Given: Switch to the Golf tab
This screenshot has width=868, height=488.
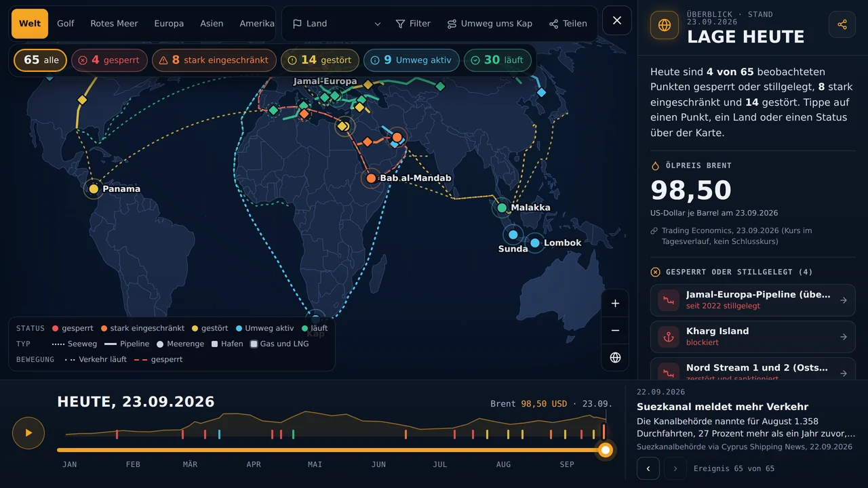Looking at the screenshot, I should (66, 24).
